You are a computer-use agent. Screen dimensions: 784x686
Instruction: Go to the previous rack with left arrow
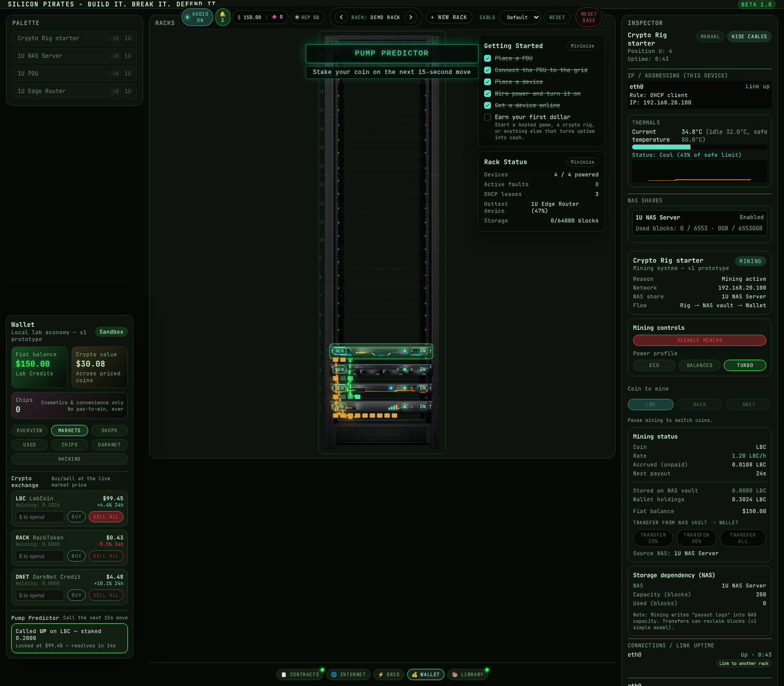point(342,17)
